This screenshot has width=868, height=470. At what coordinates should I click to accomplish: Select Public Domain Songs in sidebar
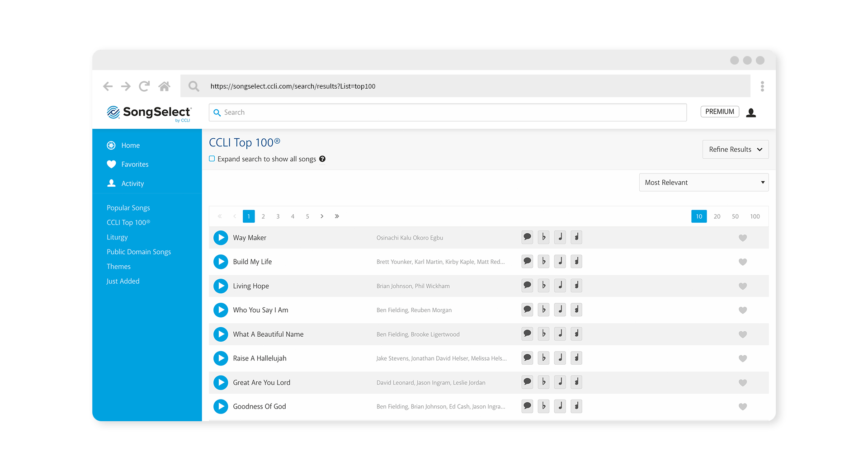138,252
